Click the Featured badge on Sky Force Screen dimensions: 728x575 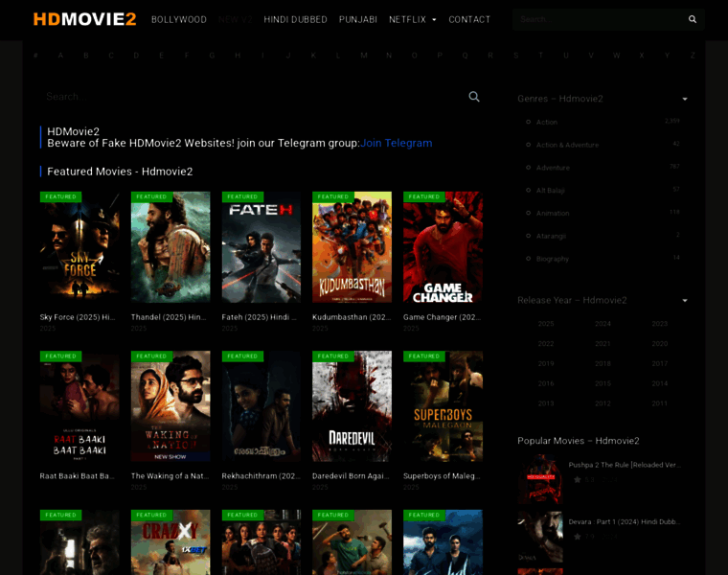(60, 196)
